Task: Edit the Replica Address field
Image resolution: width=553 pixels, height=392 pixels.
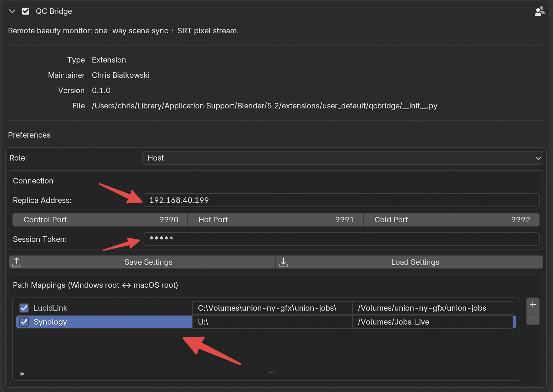Action: click(342, 200)
